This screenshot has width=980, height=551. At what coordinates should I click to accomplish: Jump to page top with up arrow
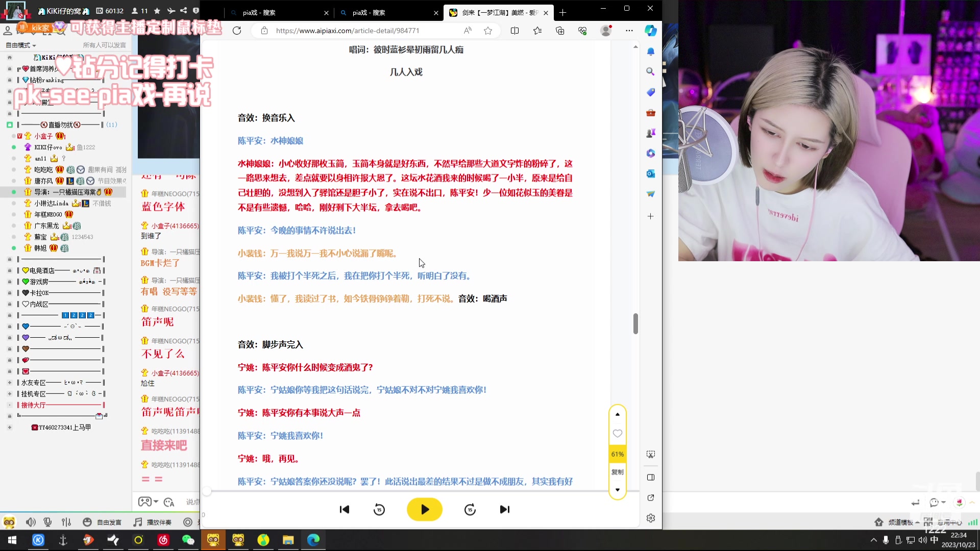tap(617, 414)
